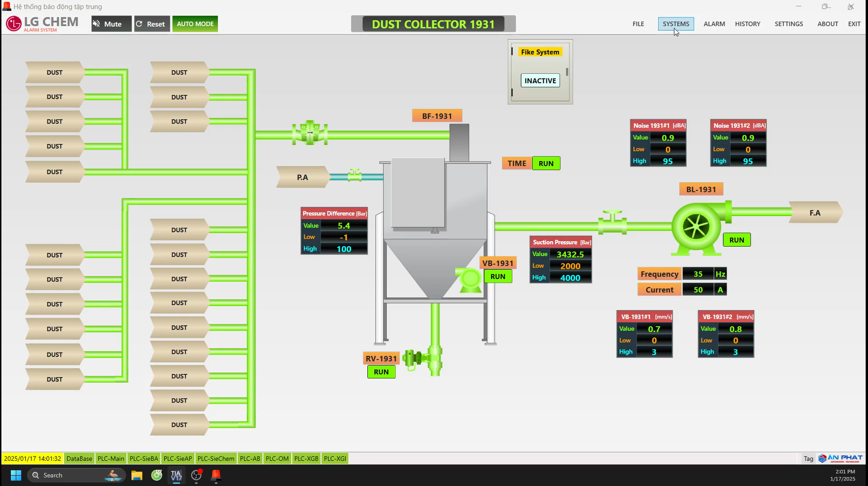Open TIA Portal from the taskbar
Viewport: 868px width, 486px height.
coord(176,475)
